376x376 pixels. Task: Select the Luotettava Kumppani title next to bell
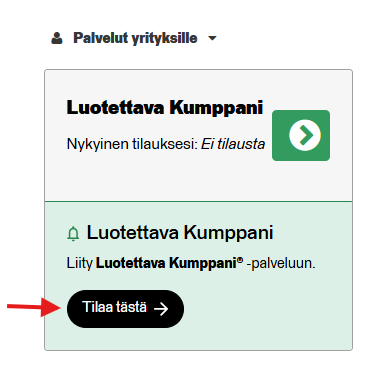(x=180, y=232)
